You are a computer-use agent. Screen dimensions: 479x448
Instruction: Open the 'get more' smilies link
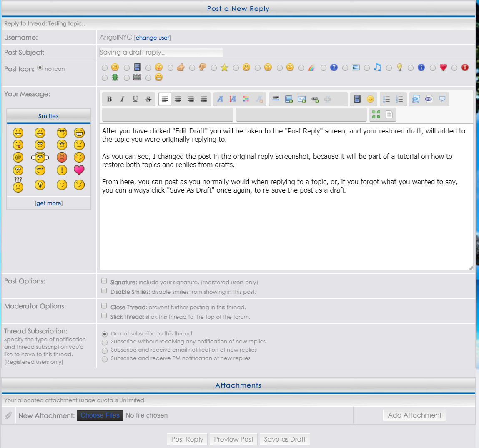49,203
